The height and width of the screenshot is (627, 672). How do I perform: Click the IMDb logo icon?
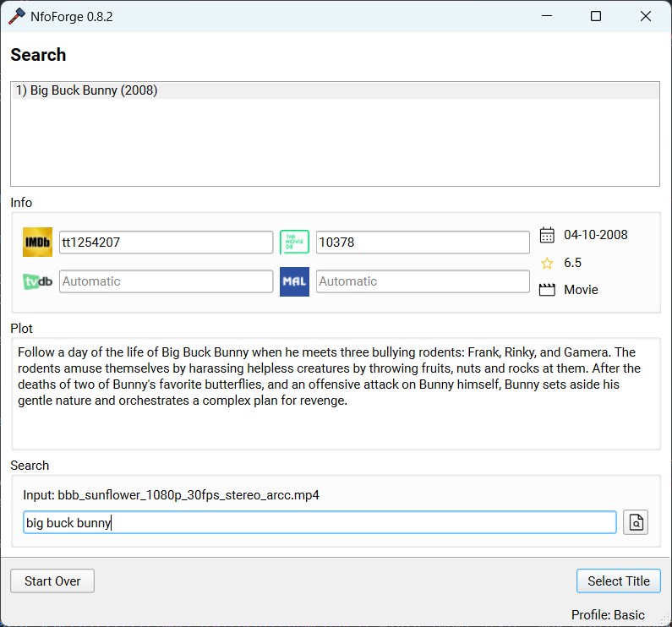38,243
